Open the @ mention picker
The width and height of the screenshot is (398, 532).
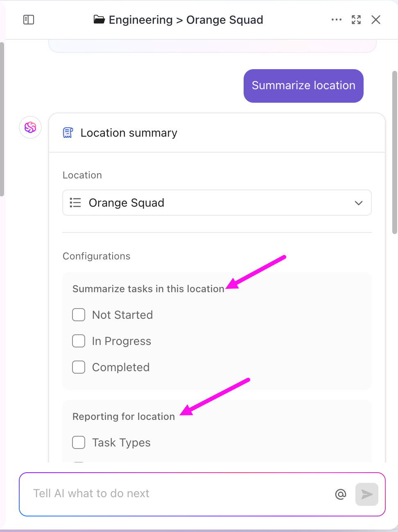click(x=340, y=494)
